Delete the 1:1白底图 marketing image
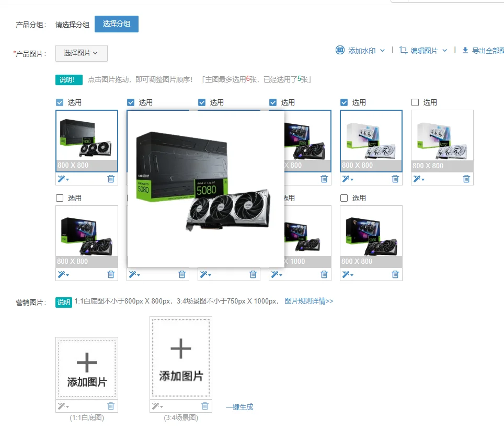This screenshot has width=504, height=431. coord(111,406)
